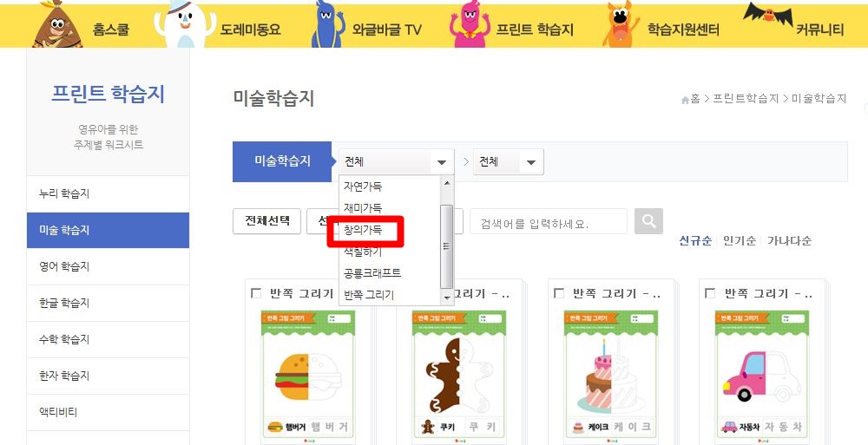Check the cake worksheet checkbox

click(558, 293)
